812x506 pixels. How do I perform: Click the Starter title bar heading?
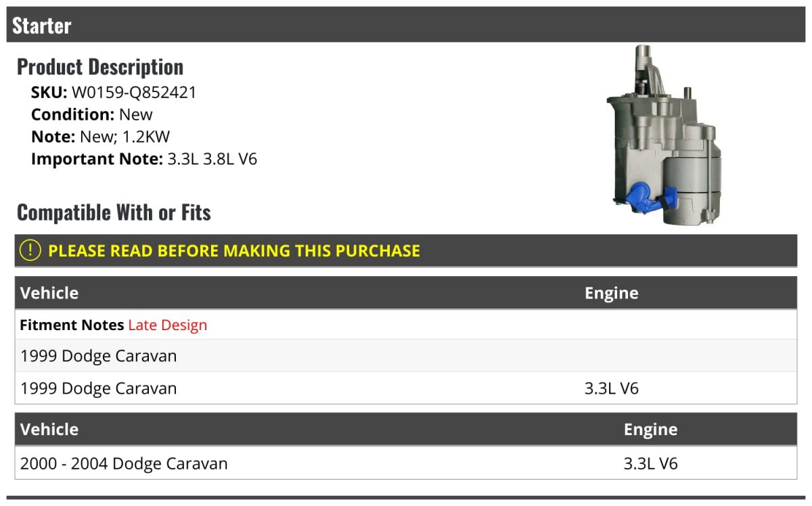pyautogui.click(x=42, y=26)
